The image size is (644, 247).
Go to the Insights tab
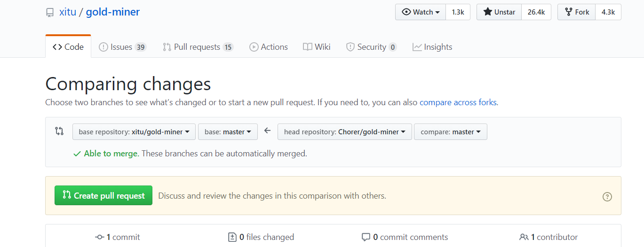click(x=432, y=47)
